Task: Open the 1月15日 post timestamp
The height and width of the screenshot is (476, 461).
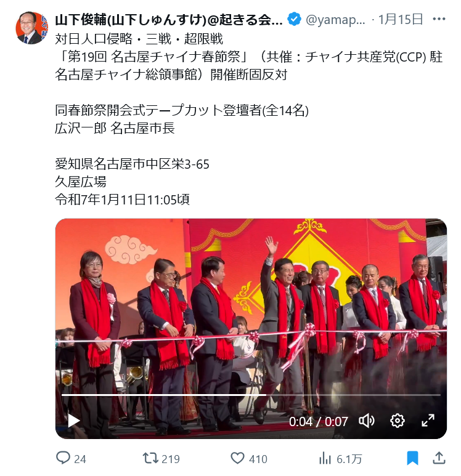Action: 400,20
